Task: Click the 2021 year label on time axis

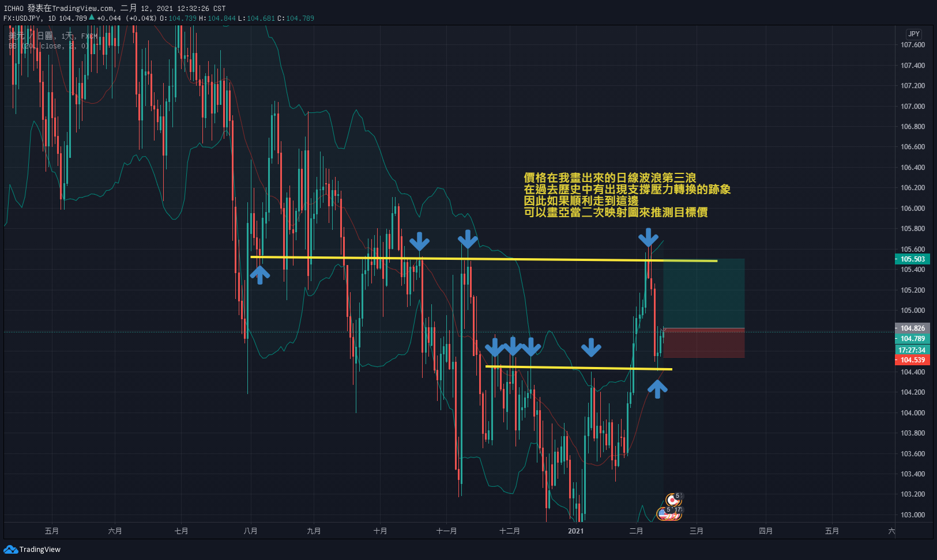Action: tap(575, 531)
